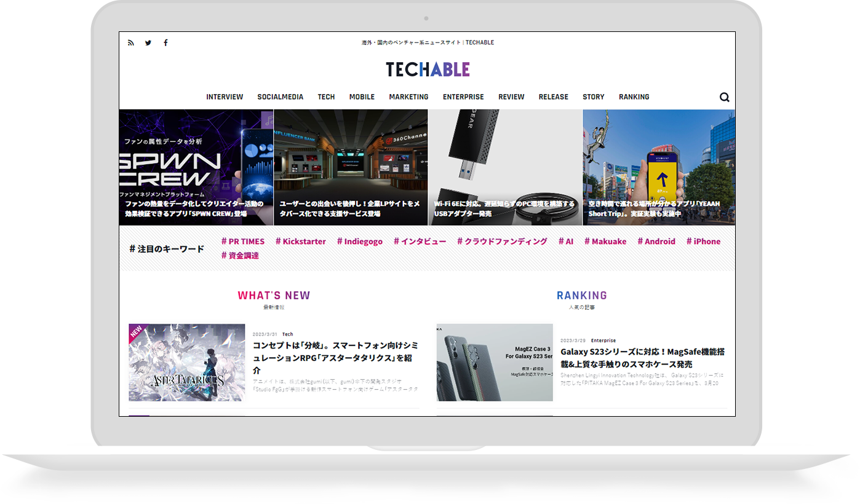Open the ENTERPRISE menu item

click(x=463, y=97)
